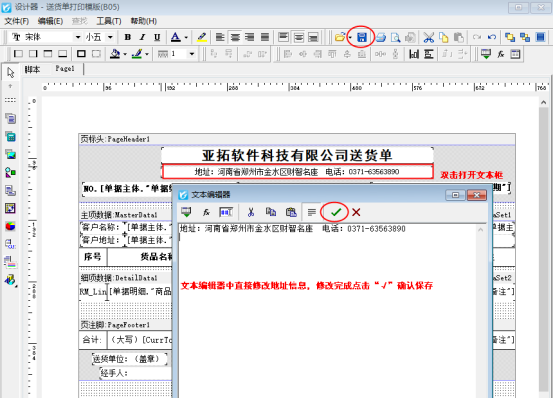Viewport: 553px width, 398px height.
Task: Switch to the 脚本 tab
Action: point(32,69)
